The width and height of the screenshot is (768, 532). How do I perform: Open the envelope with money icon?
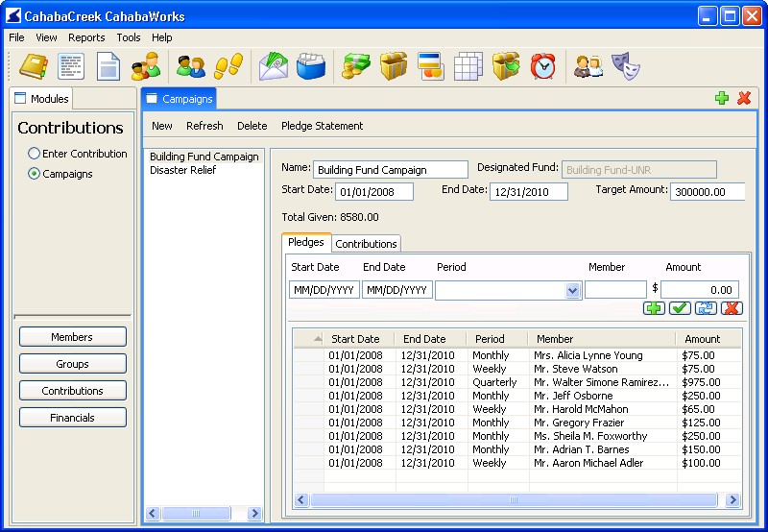click(x=273, y=66)
